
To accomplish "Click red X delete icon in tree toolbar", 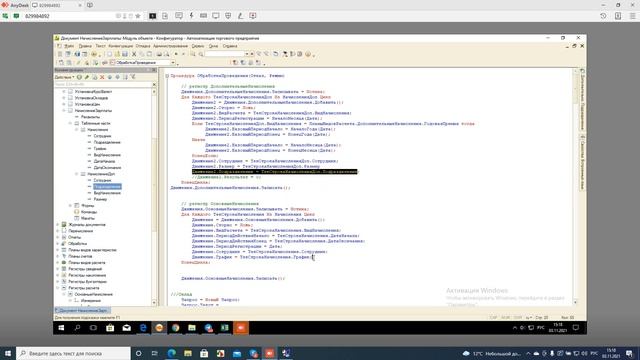I will [102, 77].
